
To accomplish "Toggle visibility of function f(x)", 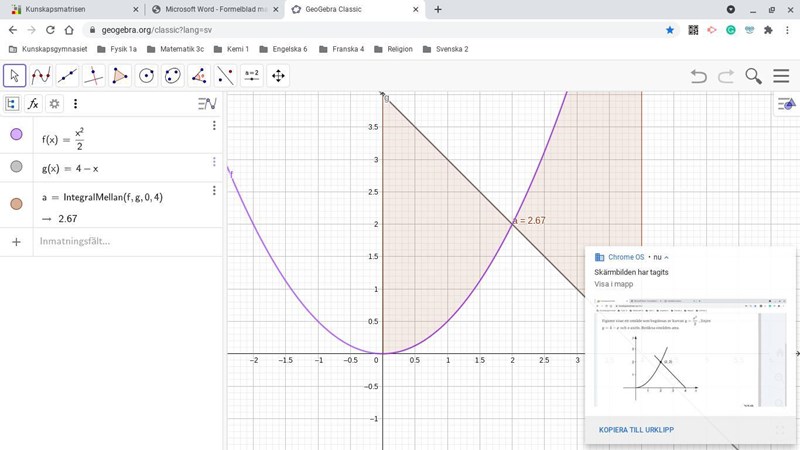I will (x=16, y=135).
